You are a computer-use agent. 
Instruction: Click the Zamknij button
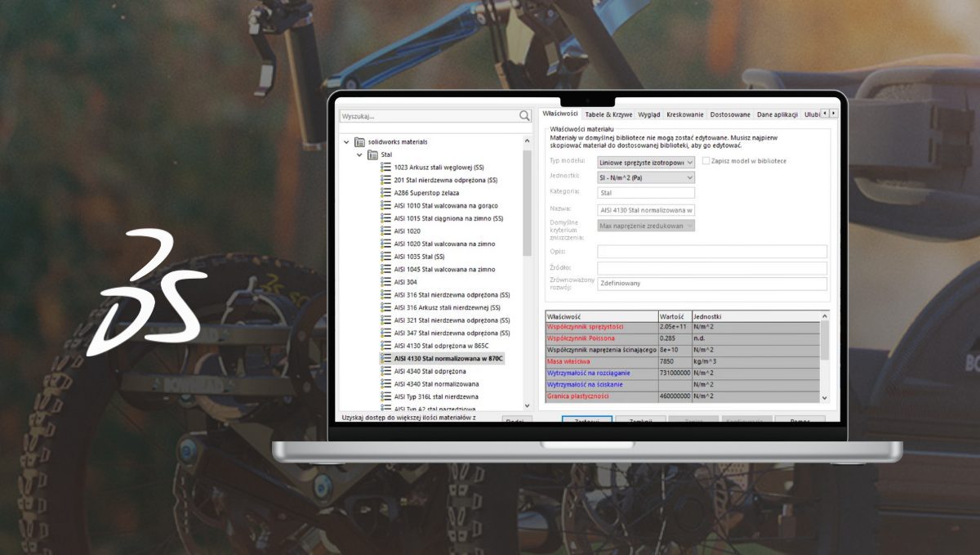[640, 420]
